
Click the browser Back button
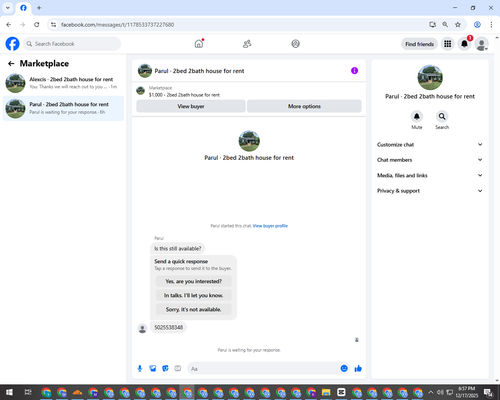(9, 25)
